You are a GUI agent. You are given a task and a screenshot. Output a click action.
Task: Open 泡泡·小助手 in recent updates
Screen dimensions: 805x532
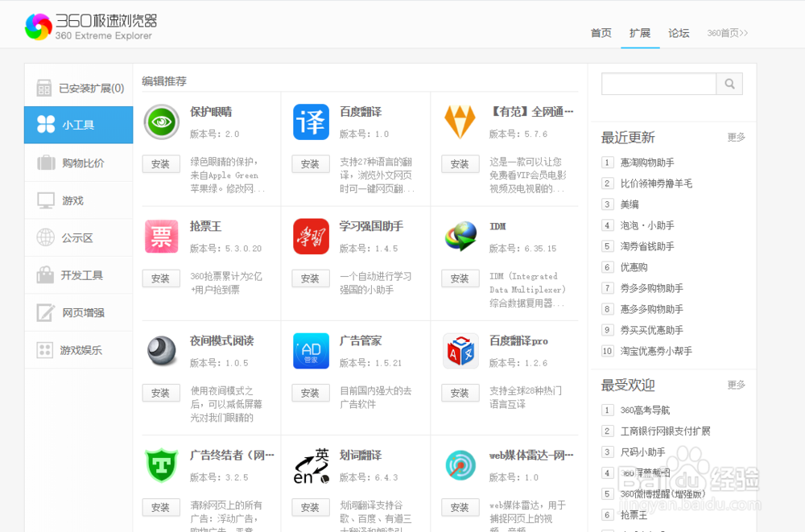coord(647,225)
